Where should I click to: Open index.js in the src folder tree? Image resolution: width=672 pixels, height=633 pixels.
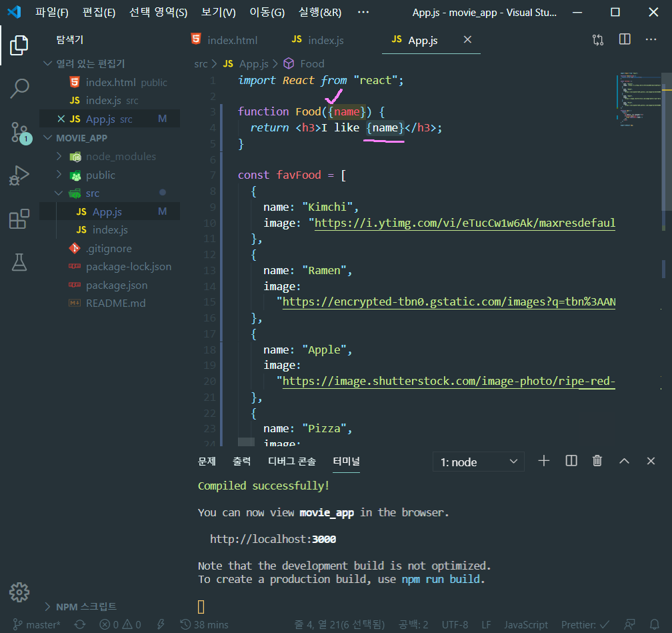tap(110, 230)
